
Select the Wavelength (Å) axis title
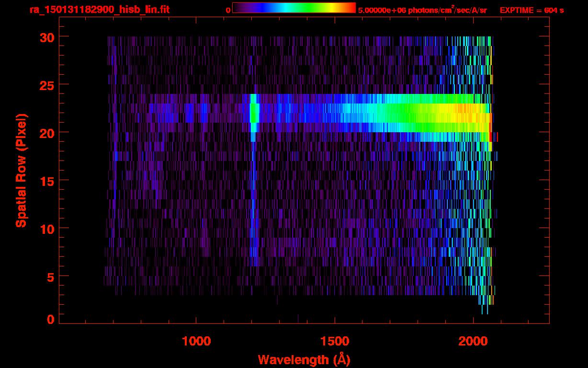(x=304, y=359)
